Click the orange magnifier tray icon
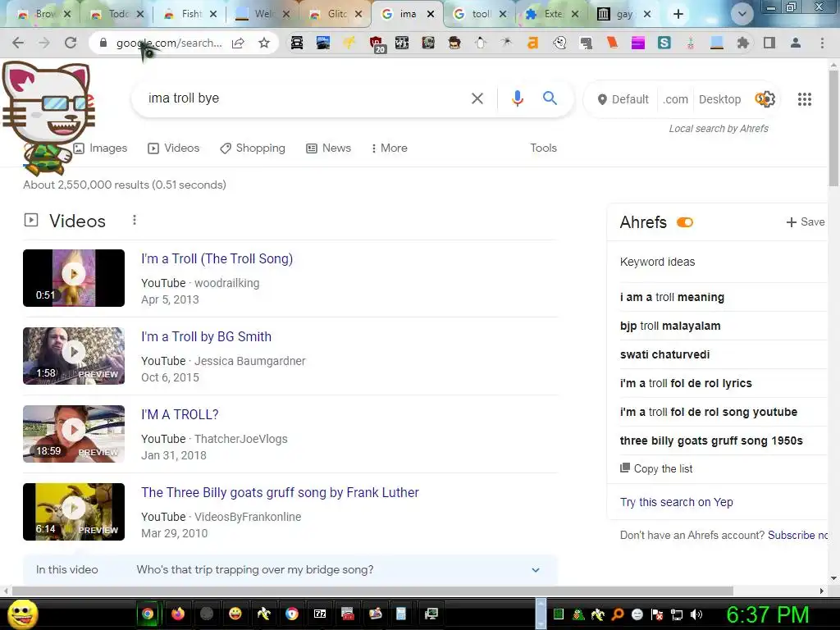 coord(617,614)
